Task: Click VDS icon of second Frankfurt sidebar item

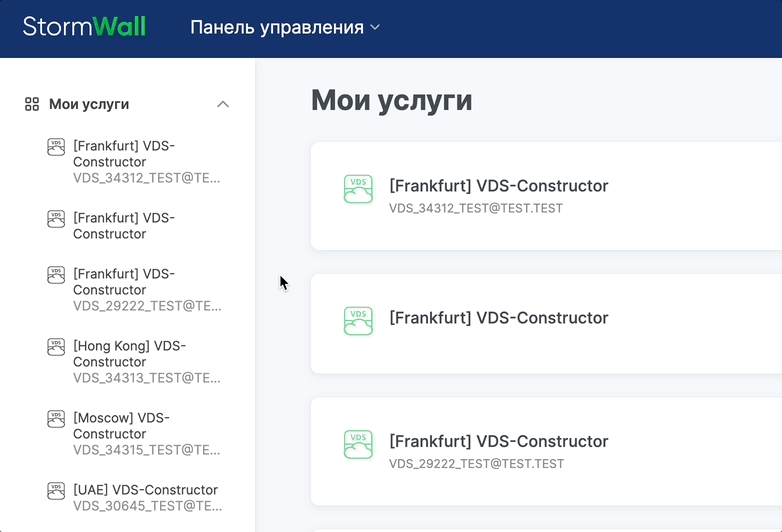Action: click(x=56, y=219)
